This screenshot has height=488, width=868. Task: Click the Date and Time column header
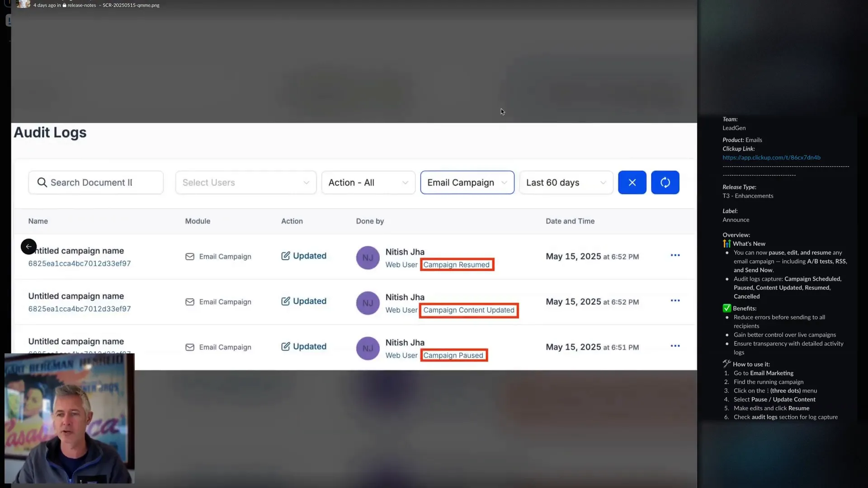point(570,221)
